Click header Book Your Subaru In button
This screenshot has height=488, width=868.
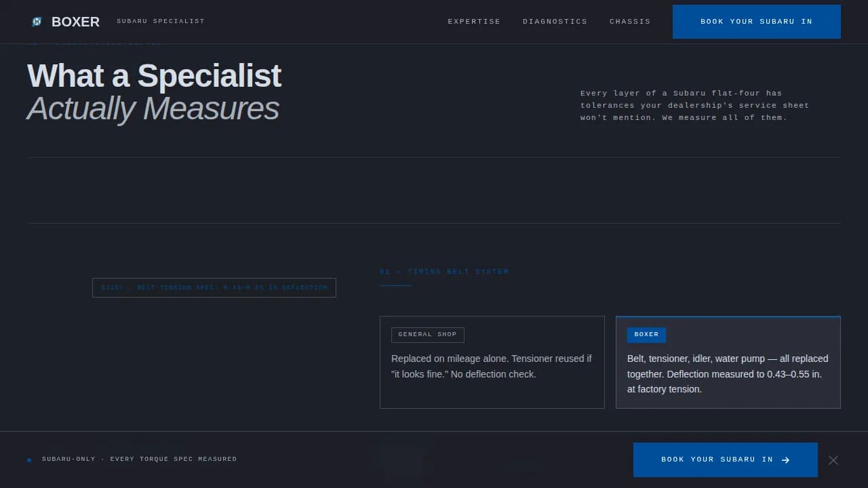[x=757, y=22]
